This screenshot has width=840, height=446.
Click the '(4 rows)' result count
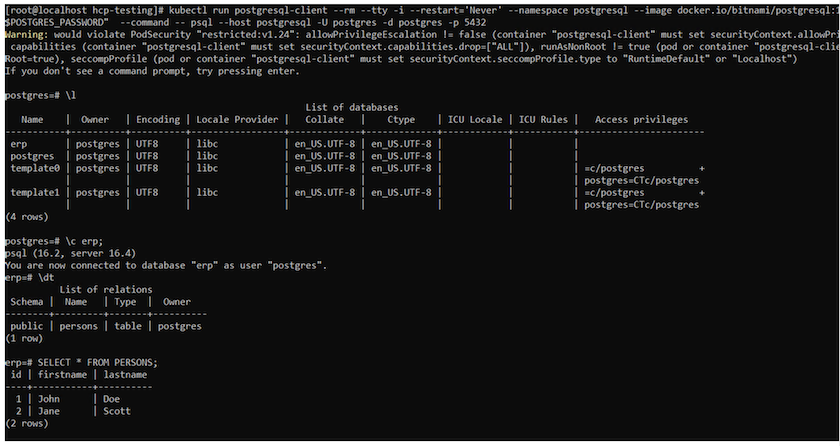click(x=24, y=216)
